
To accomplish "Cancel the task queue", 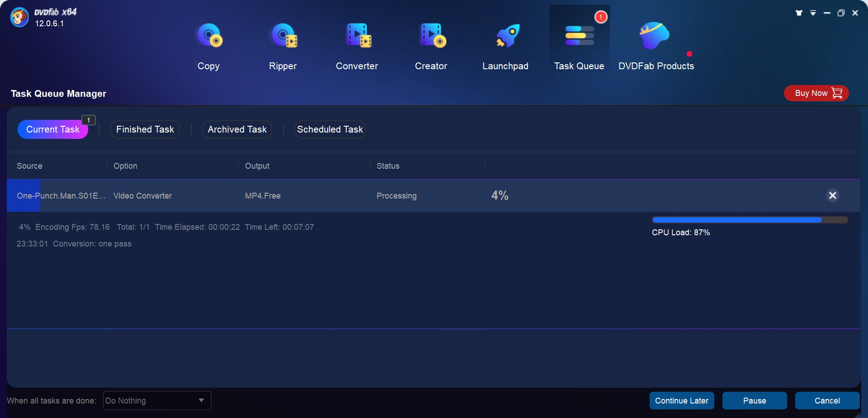I will pos(826,400).
